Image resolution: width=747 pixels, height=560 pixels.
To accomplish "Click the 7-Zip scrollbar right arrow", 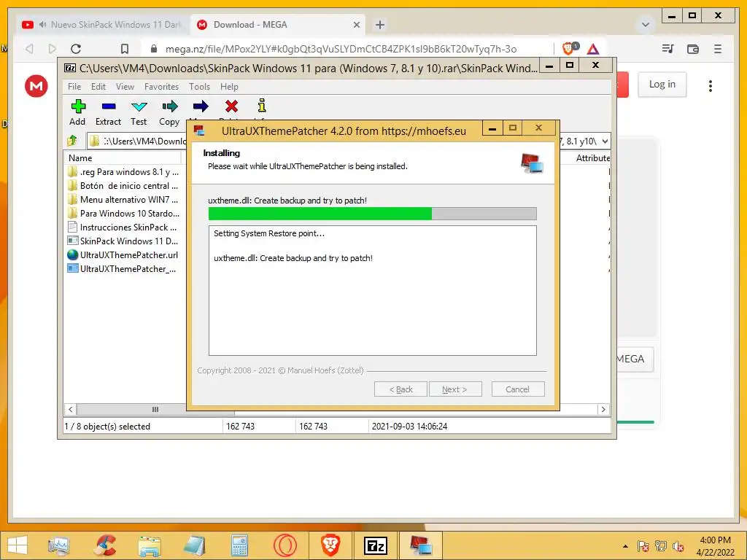I will tap(603, 409).
